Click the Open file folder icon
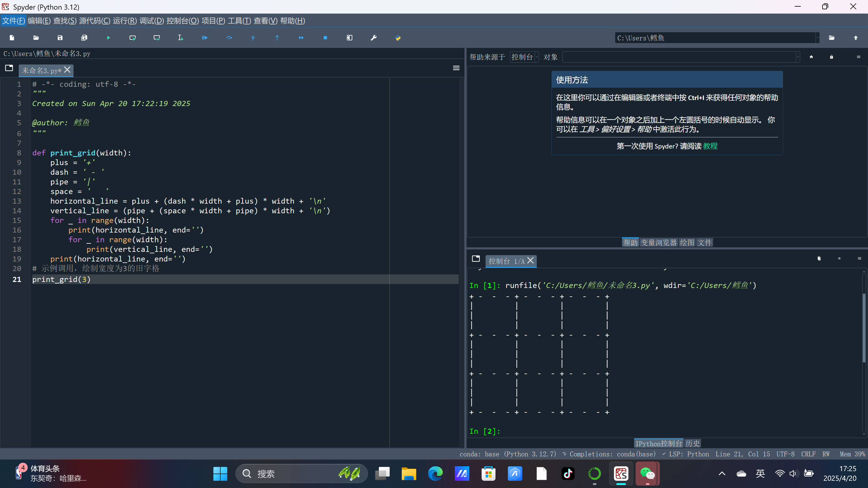Viewport: 868px width, 488px height. click(36, 38)
